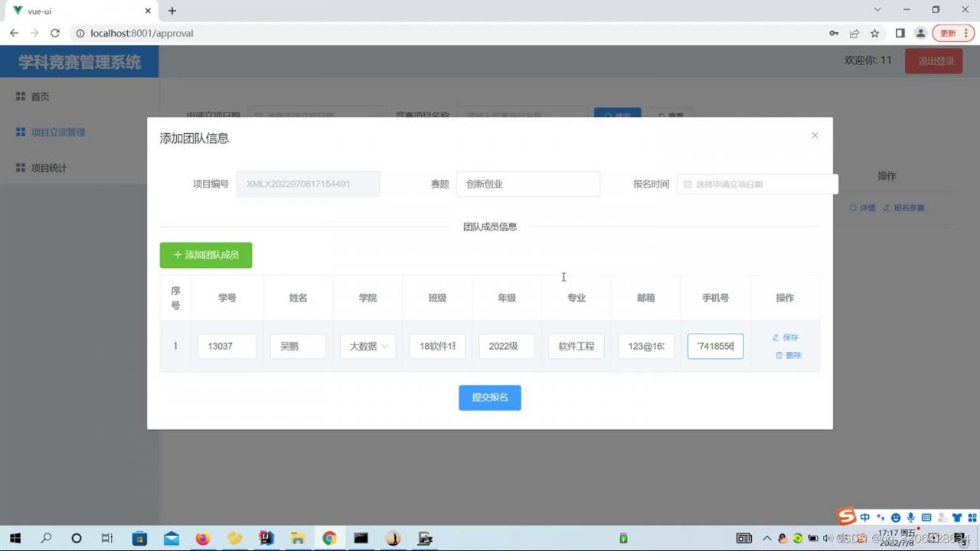Click the Sogou microphone voice input icon
Screen dimensions: 980x551
pyautogui.click(x=910, y=518)
